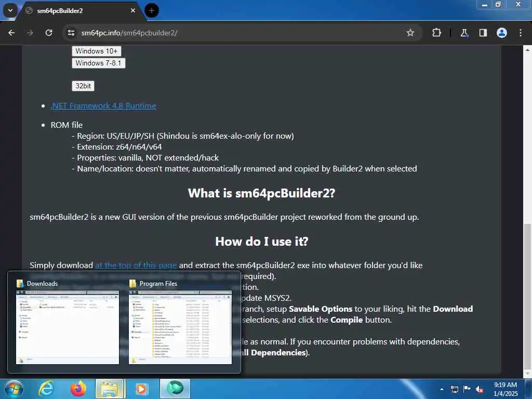Screen dimensions: 532x399
Task: Open the media player taskbar icon
Action: [x=141, y=389]
